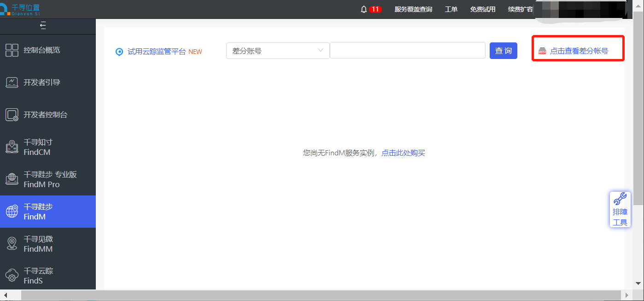Click the horizontal scrollbar right arrow
Screen dimensions: 644x301
click(627, 295)
